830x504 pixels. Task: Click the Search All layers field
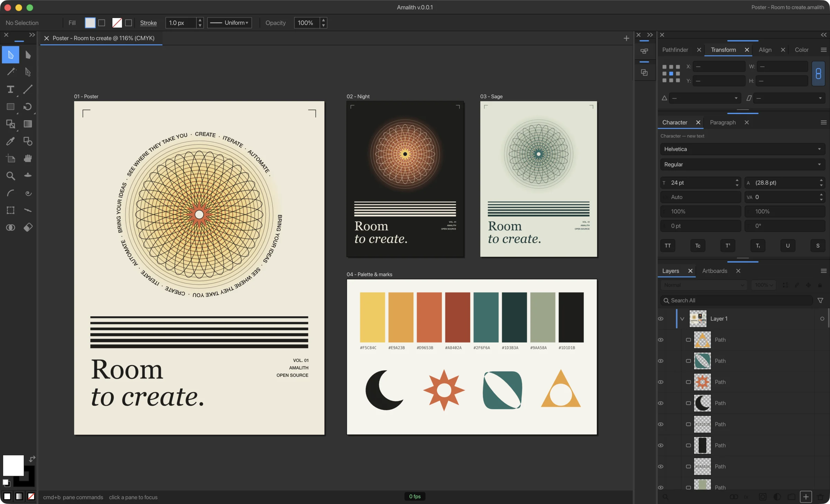pyautogui.click(x=737, y=300)
